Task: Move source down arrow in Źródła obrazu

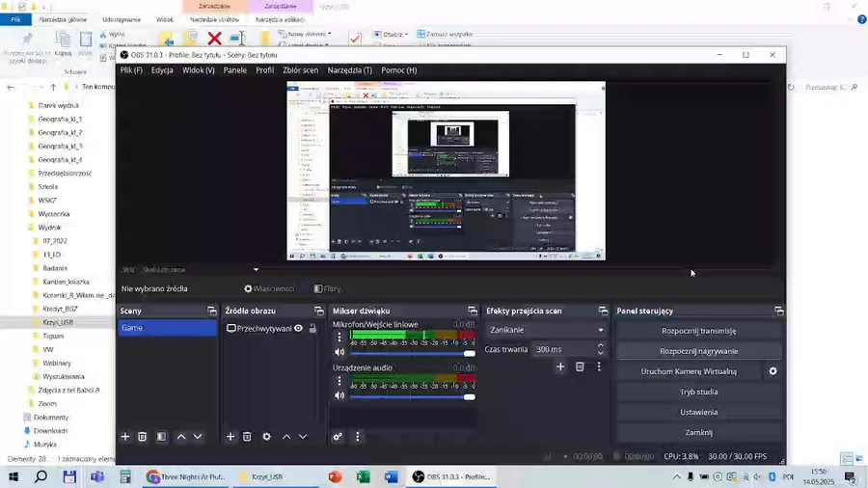Action: (303, 437)
